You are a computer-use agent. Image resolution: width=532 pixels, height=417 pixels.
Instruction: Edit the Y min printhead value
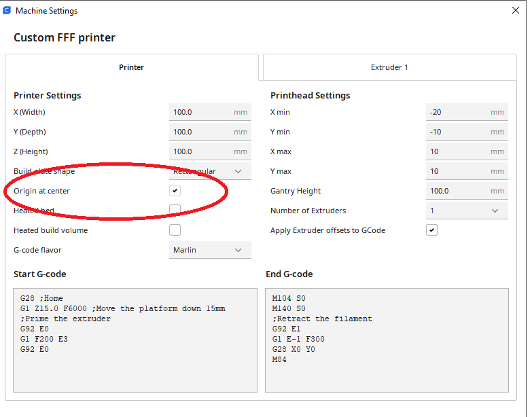(467, 132)
